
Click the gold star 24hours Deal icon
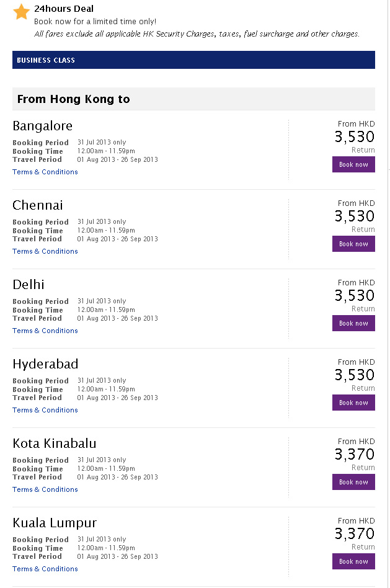(x=22, y=12)
